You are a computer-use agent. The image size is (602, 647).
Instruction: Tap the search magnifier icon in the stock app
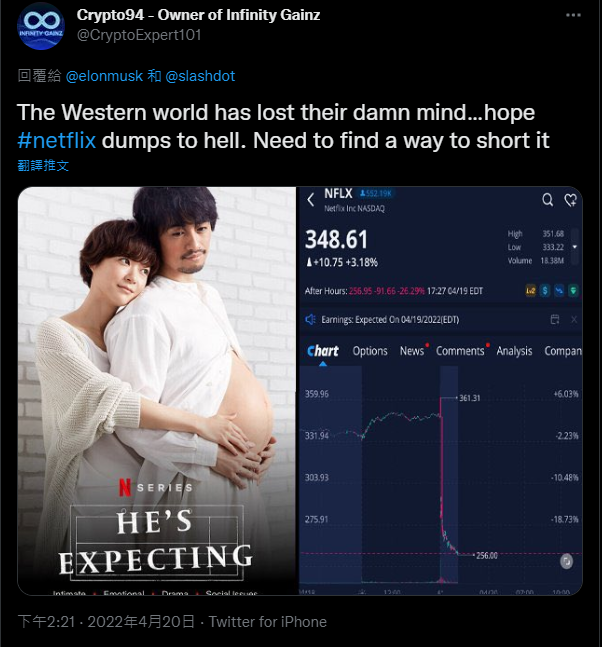coord(548,200)
